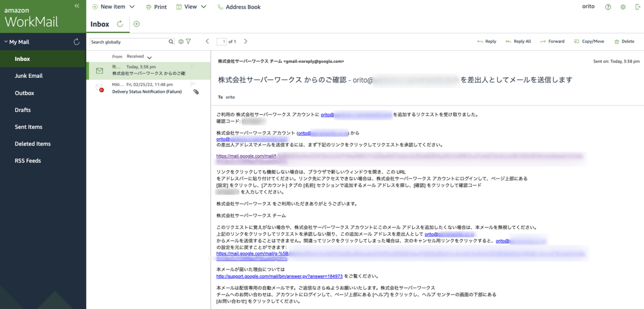Click the attachment paperclip on the Failure message
The image size is (644, 309).
[x=196, y=92]
